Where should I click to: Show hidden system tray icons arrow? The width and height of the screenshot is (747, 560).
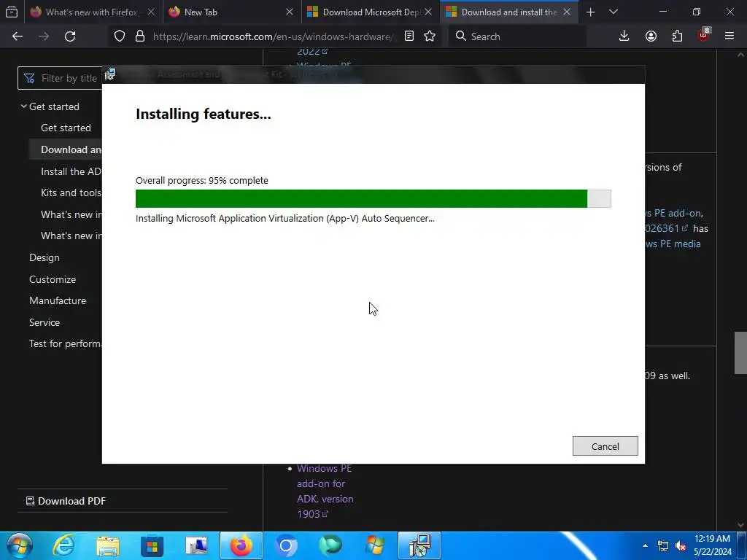645,545
